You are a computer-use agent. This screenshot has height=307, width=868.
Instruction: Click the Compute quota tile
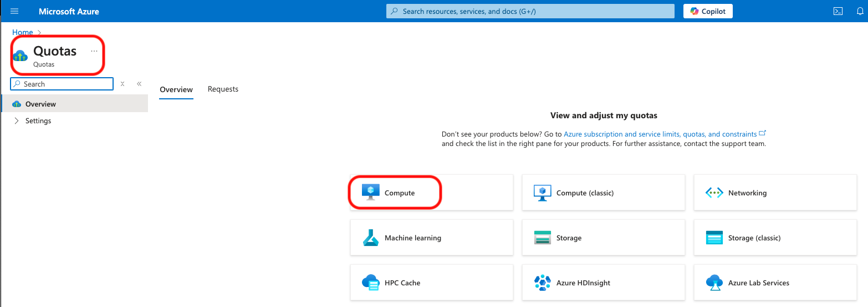[x=399, y=193]
